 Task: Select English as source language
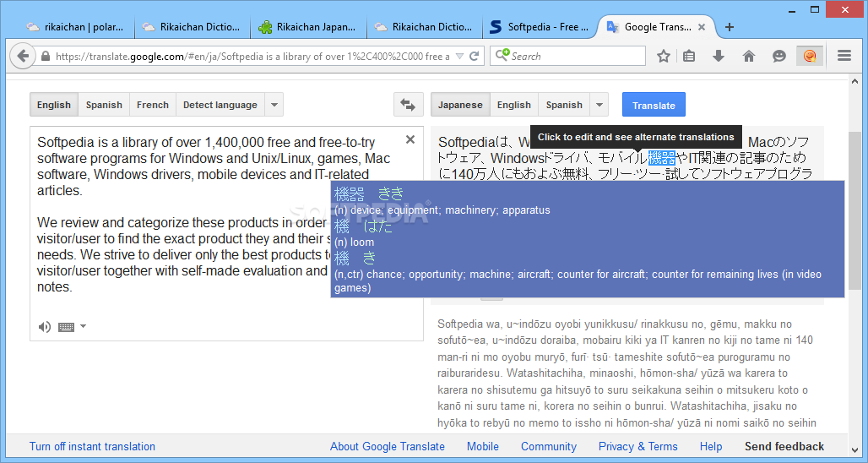pyautogui.click(x=54, y=105)
